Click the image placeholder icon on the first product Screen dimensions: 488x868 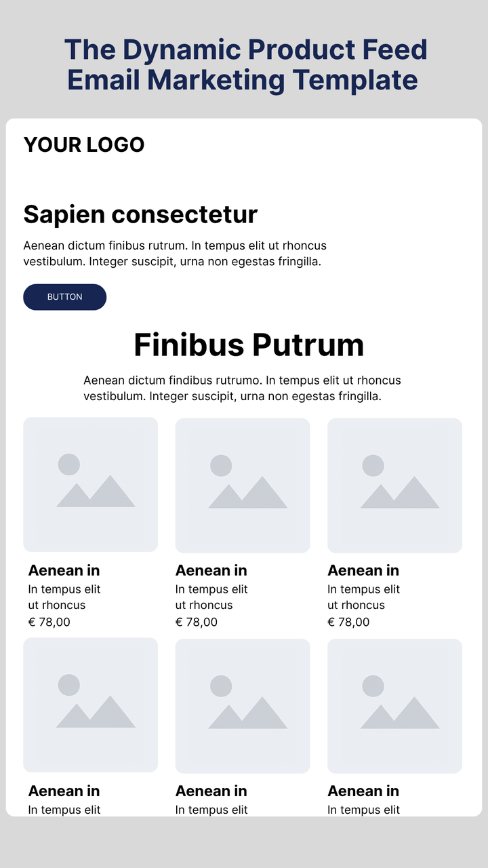click(90, 485)
